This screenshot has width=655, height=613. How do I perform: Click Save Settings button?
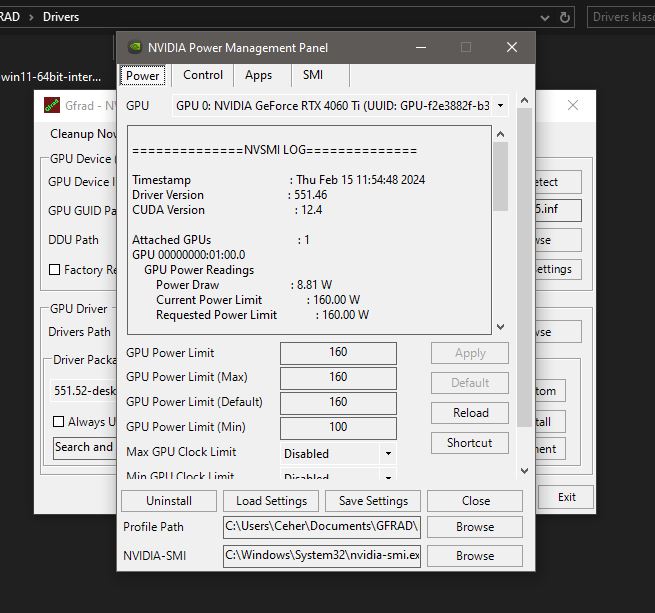373,501
